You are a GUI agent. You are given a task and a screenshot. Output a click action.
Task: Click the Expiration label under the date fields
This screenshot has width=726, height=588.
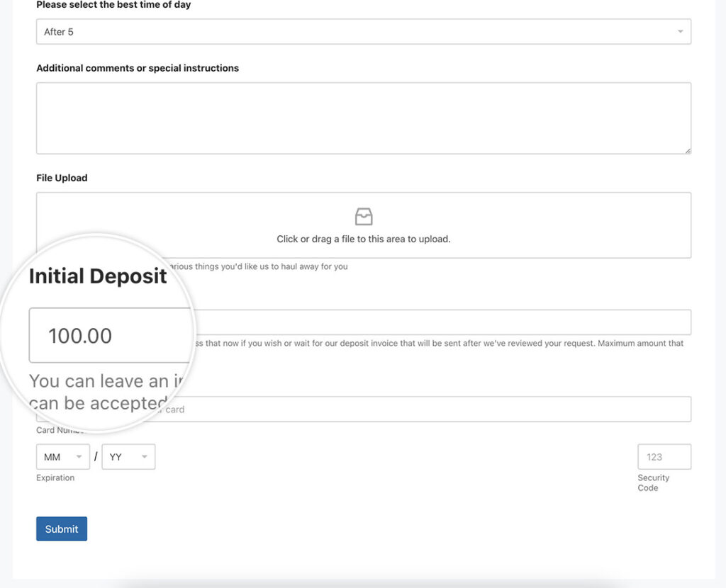55,477
